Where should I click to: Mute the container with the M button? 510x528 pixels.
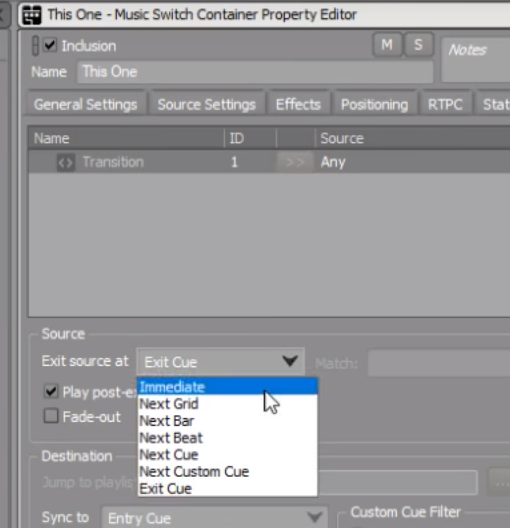coord(387,45)
